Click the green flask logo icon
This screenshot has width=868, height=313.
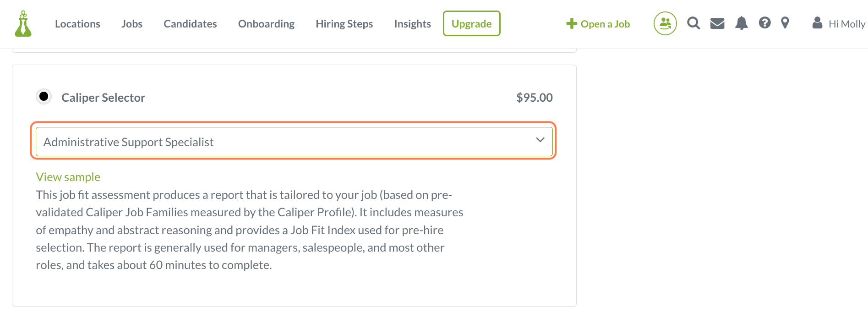pos(23,24)
